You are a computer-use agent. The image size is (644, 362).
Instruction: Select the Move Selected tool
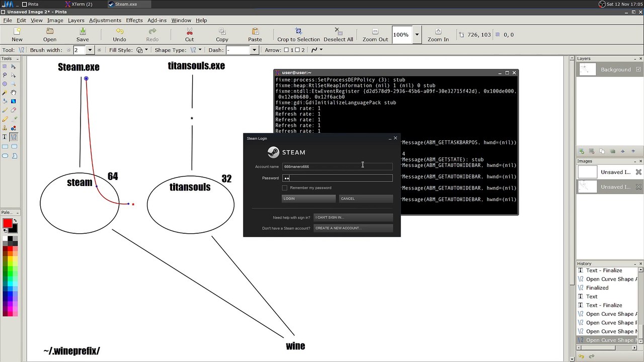(x=14, y=66)
